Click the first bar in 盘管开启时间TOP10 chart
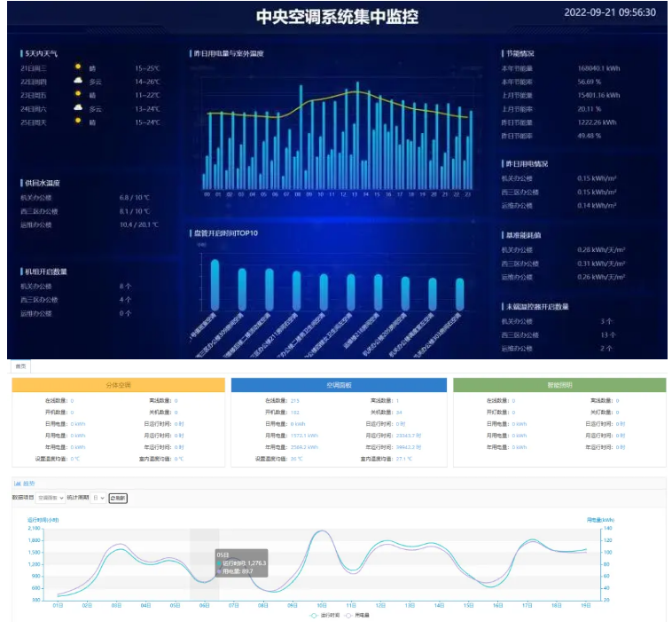This screenshot has height=637, width=672. click(215, 284)
